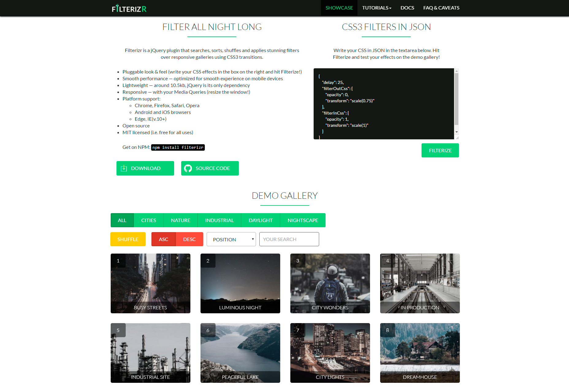Click inside the JSON CSS textarea

point(383,104)
